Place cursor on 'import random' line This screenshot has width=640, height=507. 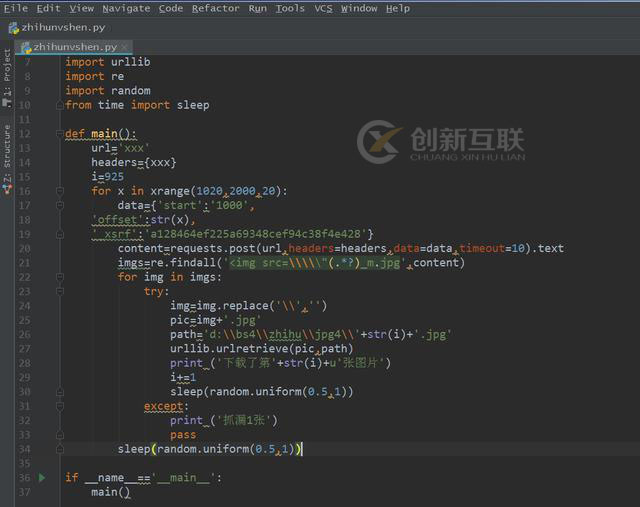(108, 91)
